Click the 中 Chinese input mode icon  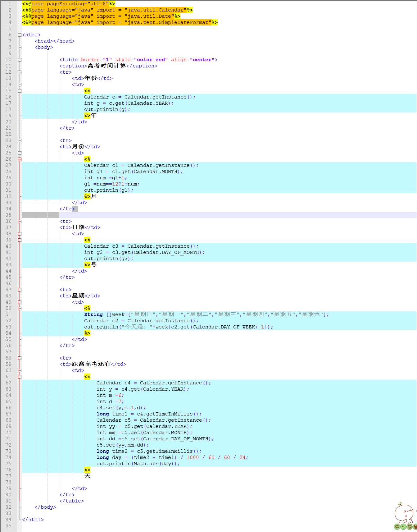click(x=397, y=527)
